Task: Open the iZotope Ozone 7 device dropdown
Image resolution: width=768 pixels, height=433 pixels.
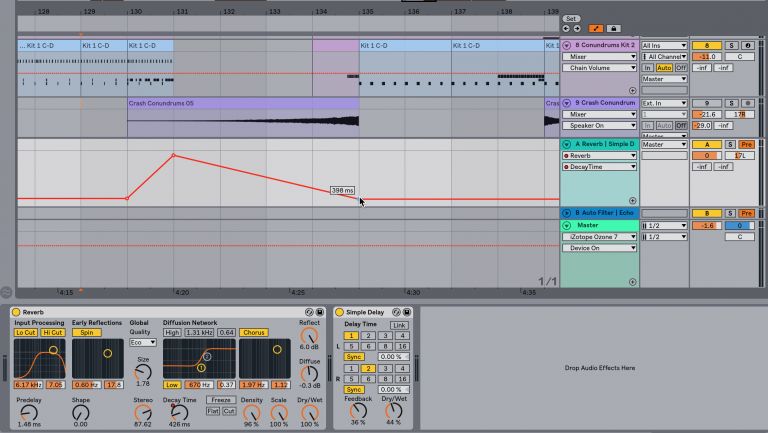Action: [600, 237]
